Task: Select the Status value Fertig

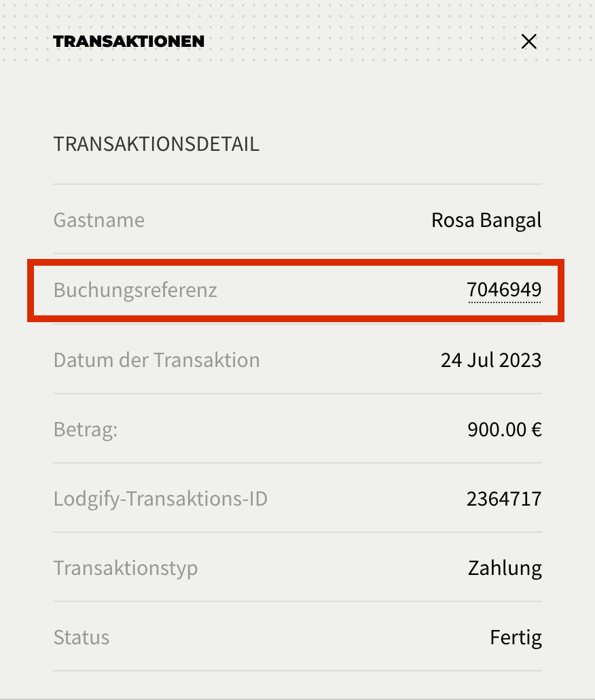Action: (x=516, y=637)
